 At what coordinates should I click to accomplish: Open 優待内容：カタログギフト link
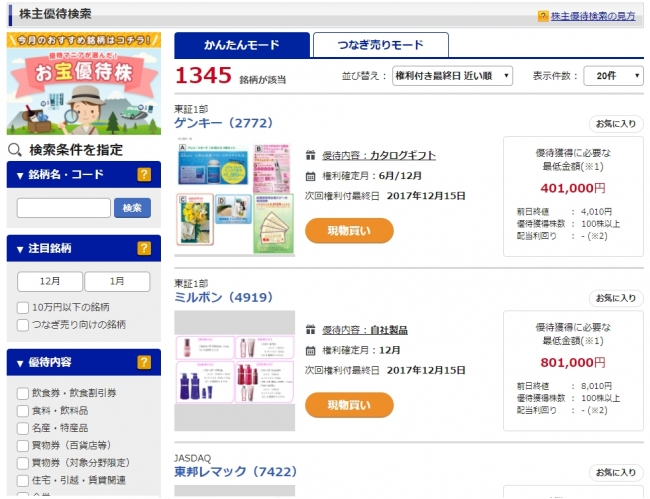tap(379, 155)
